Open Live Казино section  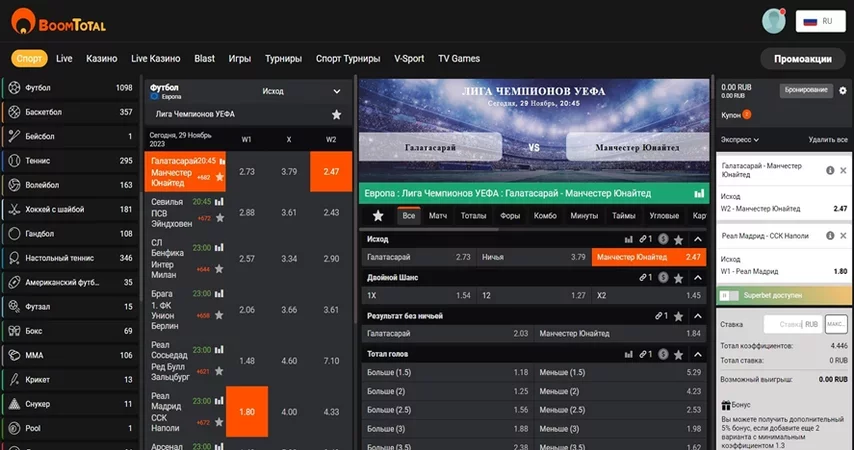click(x=155, y=58)
